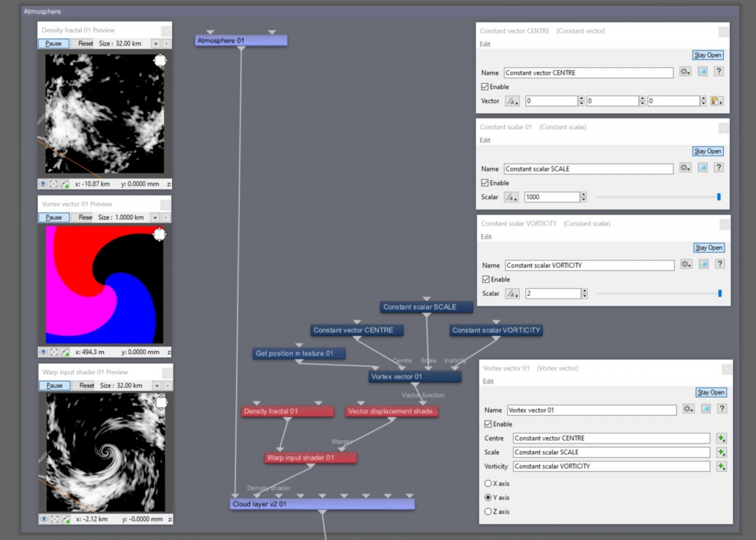This screenshot has width=756, height=540.
Task: Click the help question mark in Constant vector CENTRE panel
Action: pyautogui.click(x=718, y=72)
